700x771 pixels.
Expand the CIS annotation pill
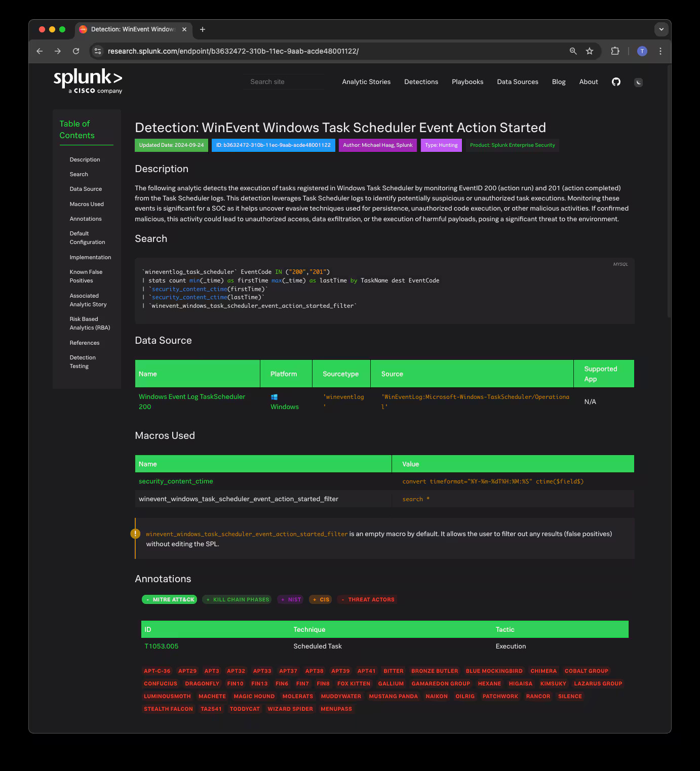[x=321, y=599]
